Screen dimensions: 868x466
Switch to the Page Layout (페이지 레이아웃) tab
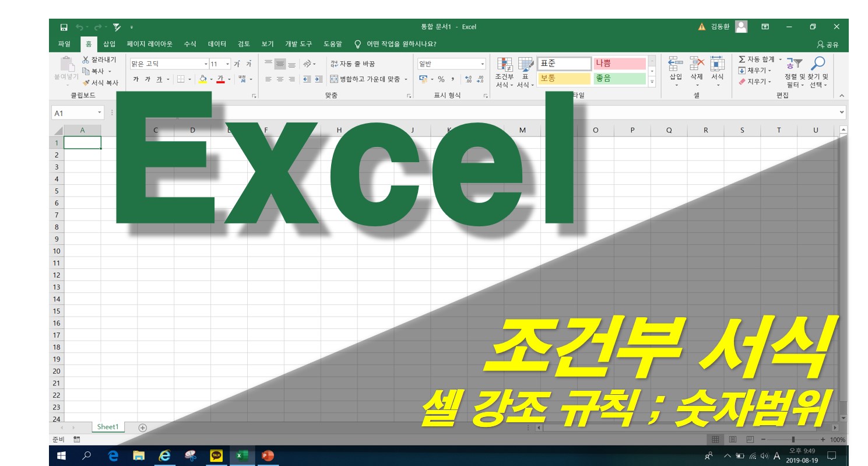(150, 44)
